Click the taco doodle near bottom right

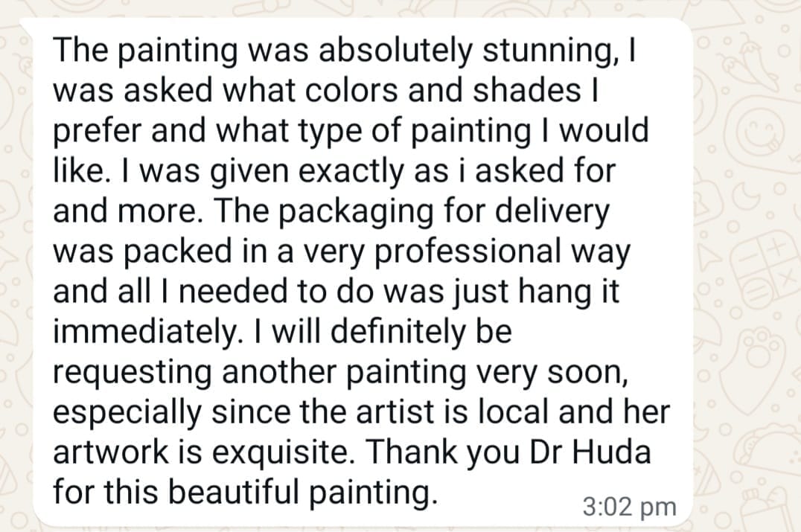click(x=771, y=445)
